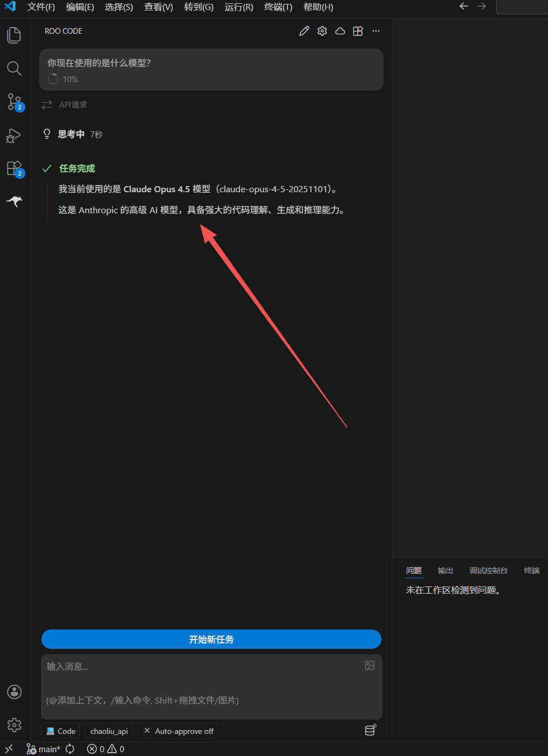Viewport: 548px width, 756px height.
Task: Focus the 输入消息 text box
Action: click(x=211, y=686)
